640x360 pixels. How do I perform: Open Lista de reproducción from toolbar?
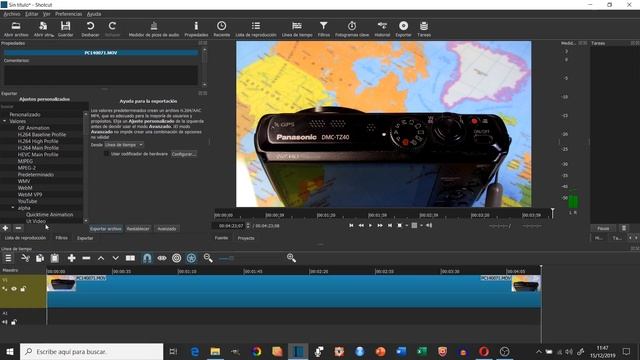click(x=256, y=29)
